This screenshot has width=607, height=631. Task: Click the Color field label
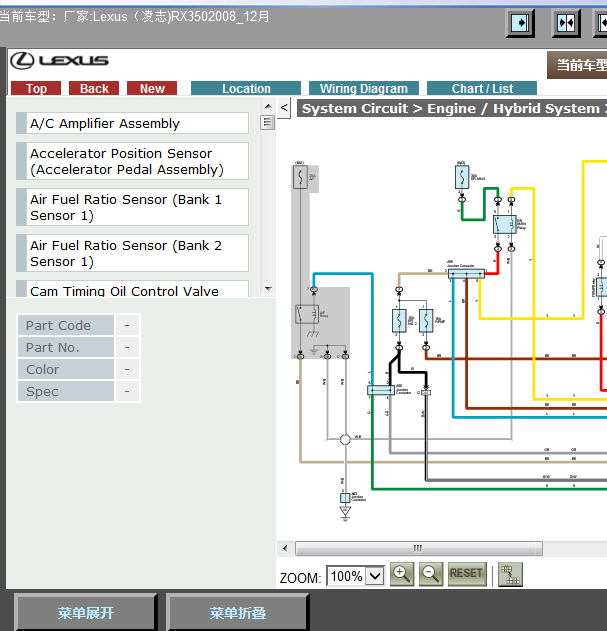pyautogui.click(x=66, y=369)
